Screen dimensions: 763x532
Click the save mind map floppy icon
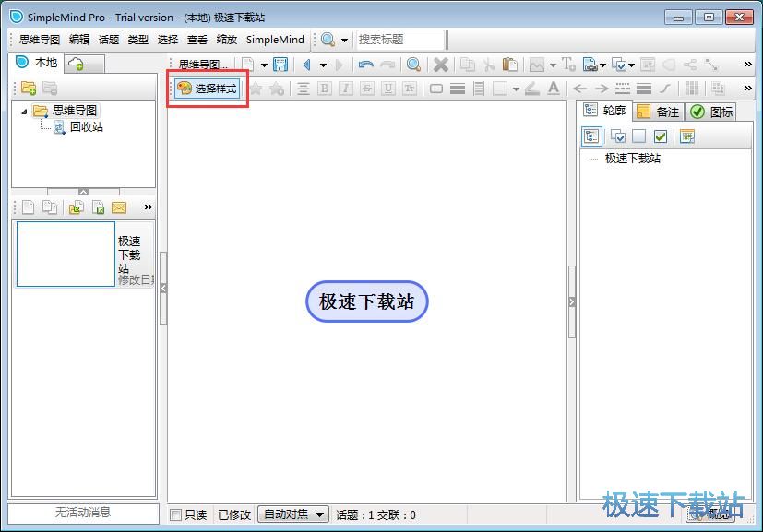point(280,65)
